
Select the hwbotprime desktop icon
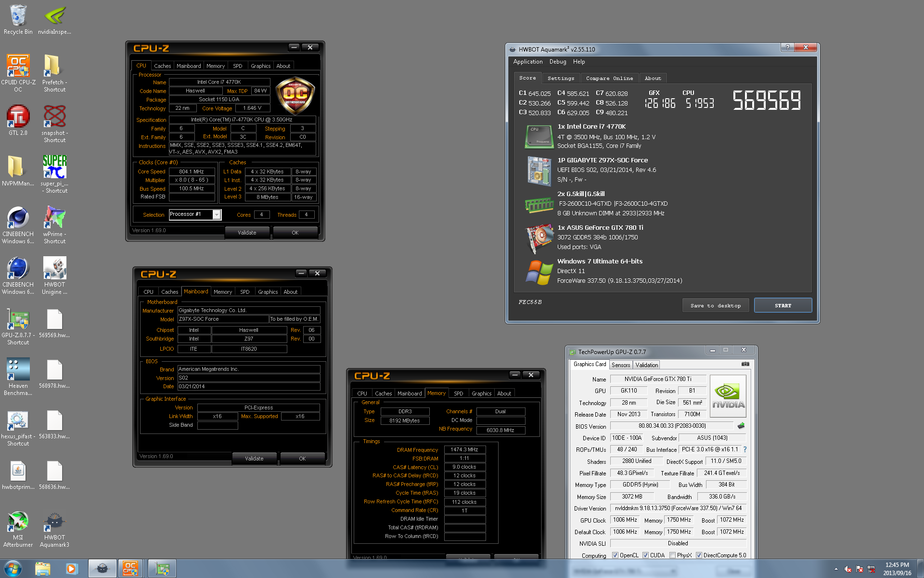click(18, 474)
